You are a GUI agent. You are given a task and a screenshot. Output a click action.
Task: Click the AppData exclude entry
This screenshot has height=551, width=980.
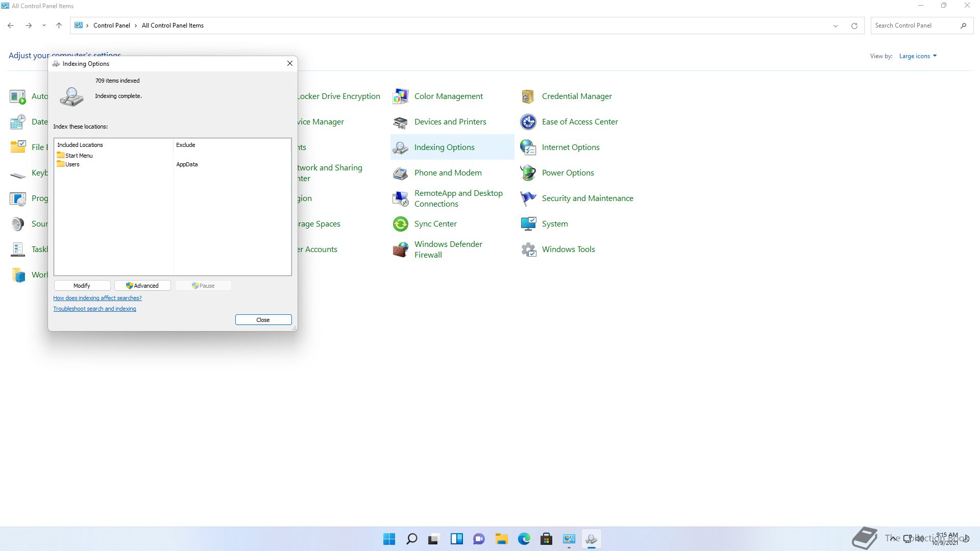(187, 164)
